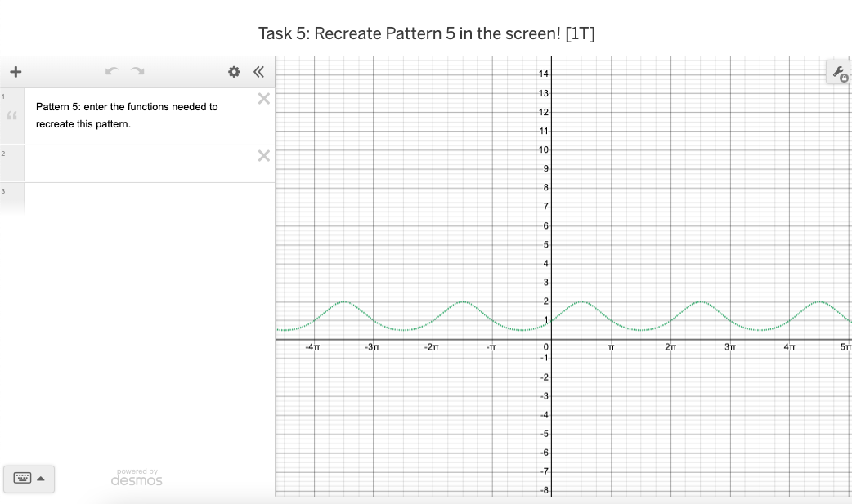Screen dimensions: 852x504
Task: Open the powered by desmos link
Action: [137, 477]
